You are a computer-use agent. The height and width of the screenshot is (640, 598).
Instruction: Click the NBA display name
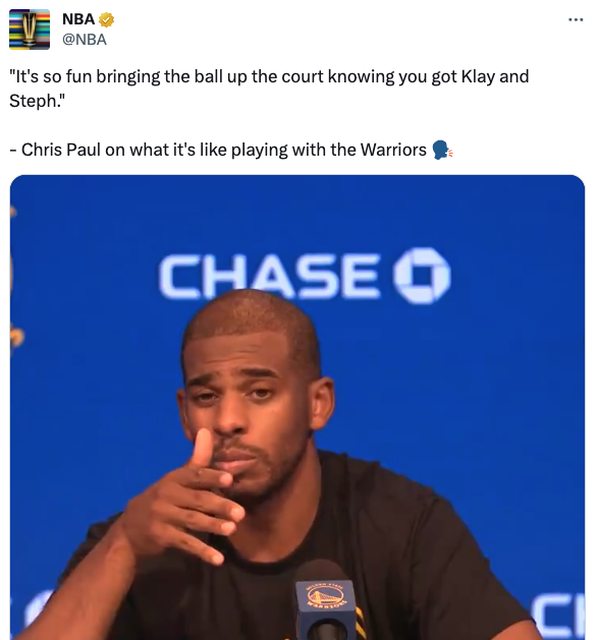point(78,19)
